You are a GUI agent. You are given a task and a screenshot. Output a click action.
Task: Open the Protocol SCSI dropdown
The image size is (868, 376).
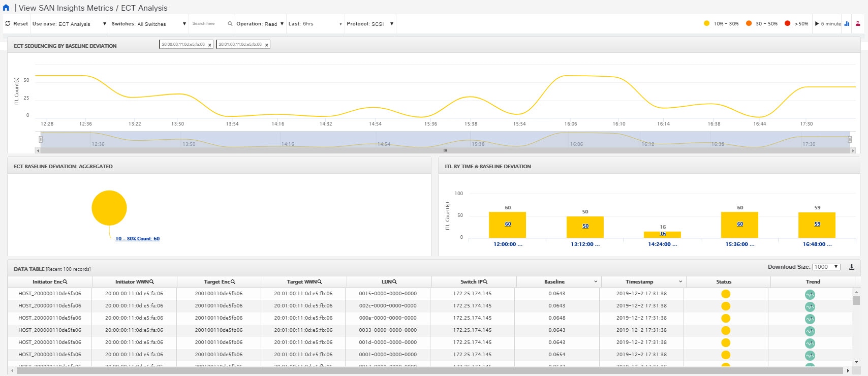point(391,24)
